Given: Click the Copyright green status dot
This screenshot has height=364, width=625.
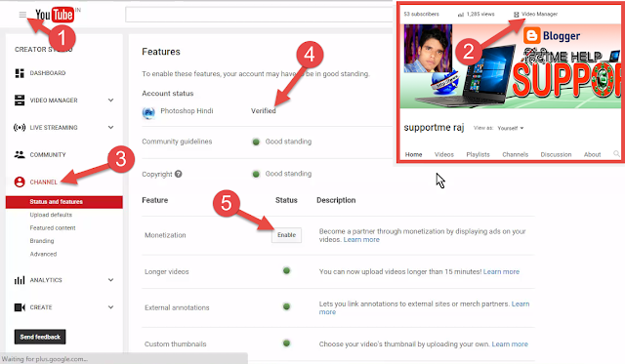Looking at the screenshot, I should (x=256, y=174).
